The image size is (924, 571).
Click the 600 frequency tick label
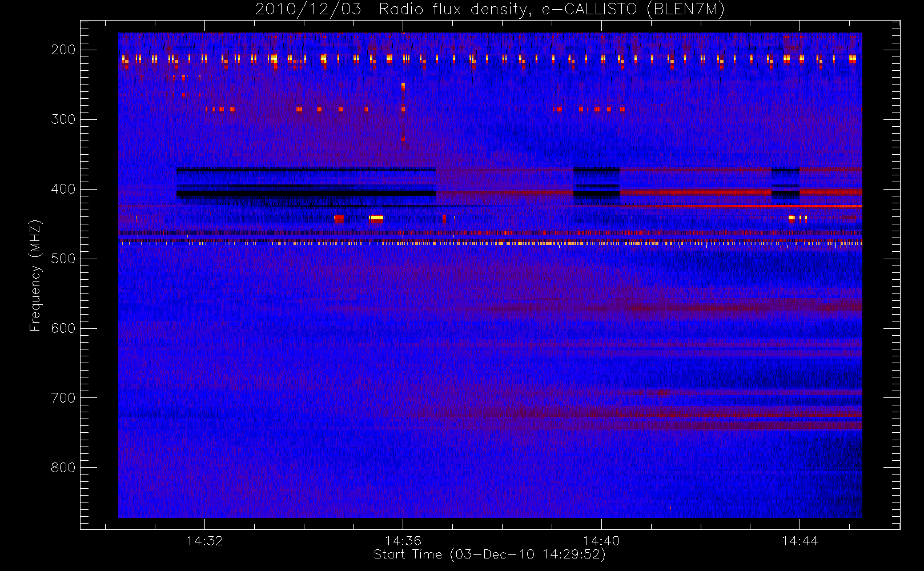63,328
